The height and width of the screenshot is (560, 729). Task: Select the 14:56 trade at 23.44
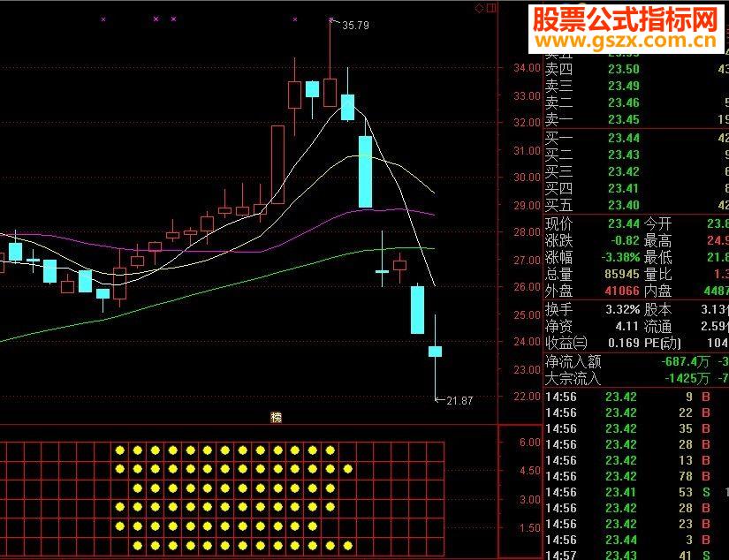point(636,540)
